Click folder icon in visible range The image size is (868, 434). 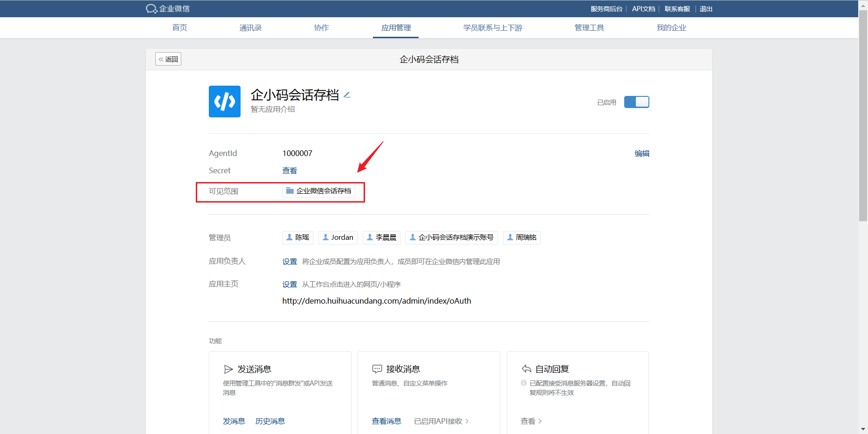pos(289,190)
